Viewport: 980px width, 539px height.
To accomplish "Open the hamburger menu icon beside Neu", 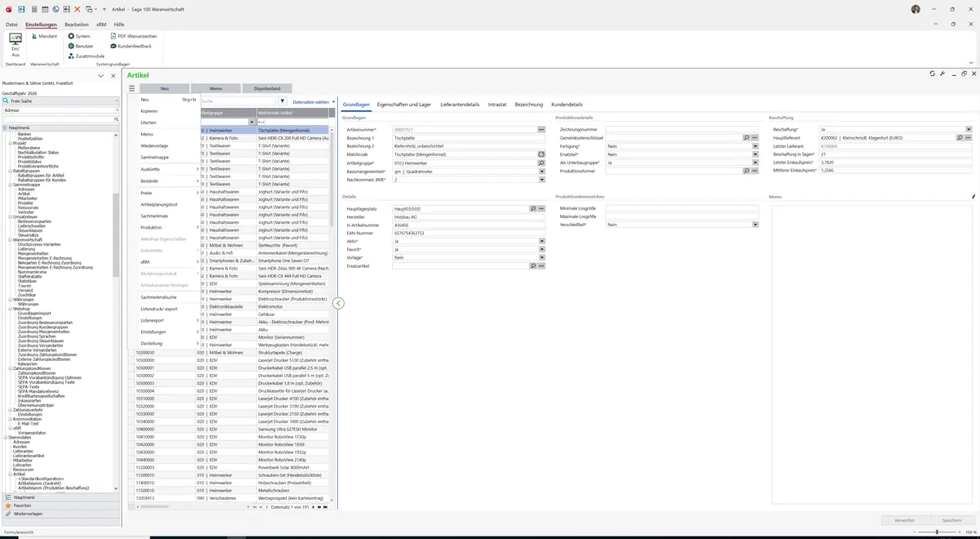I will 131,88.
